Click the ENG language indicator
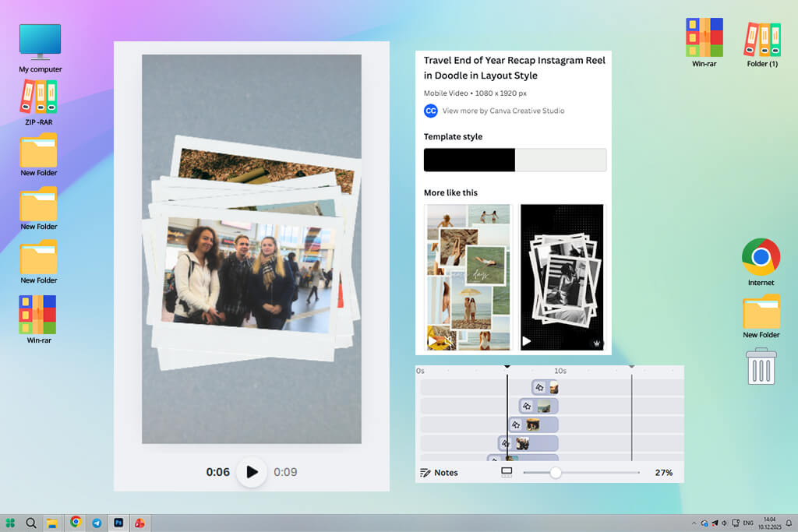 click(x=748, y=523)
